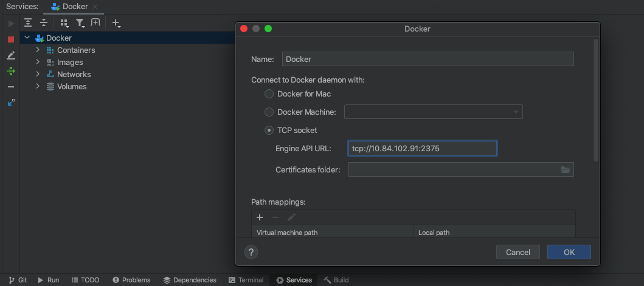Expand the Networks node
Screen dimensions: 644x286
(38, 74)
